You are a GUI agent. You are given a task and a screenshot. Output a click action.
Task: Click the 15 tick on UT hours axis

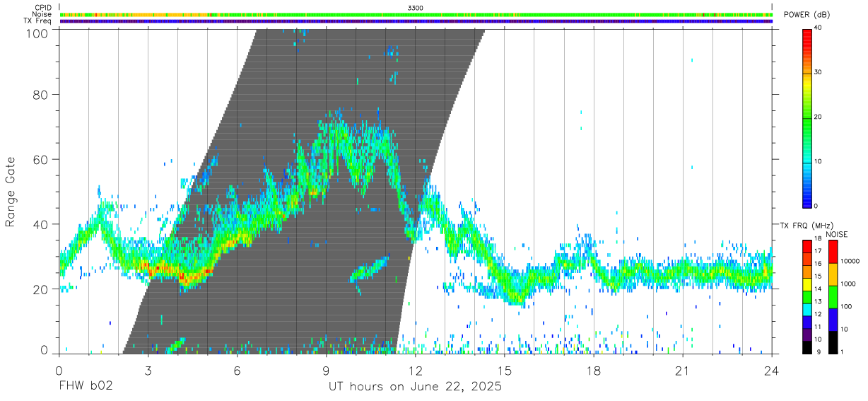click(x=504, y=370)
